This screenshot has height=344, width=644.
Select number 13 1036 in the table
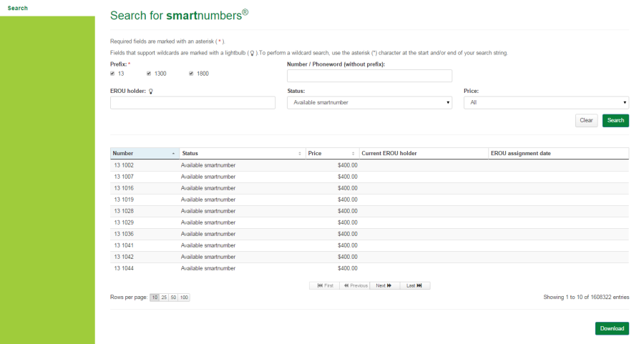pos(124,235)
